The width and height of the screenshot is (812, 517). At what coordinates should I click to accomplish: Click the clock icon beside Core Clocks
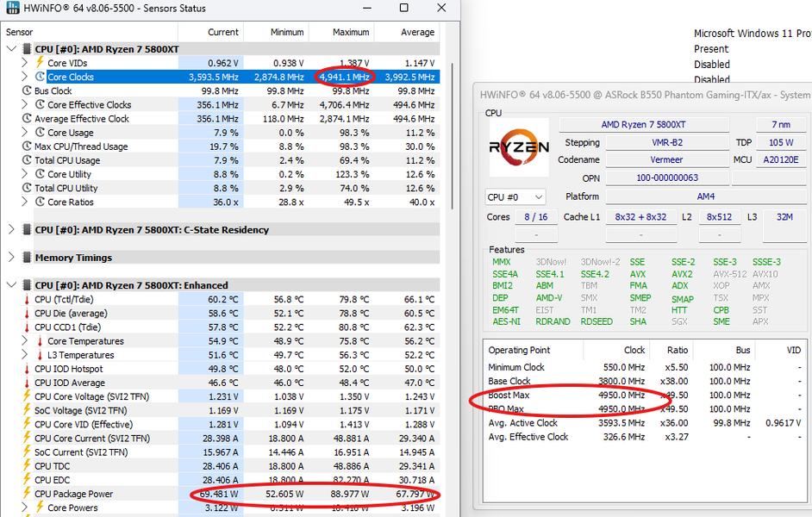click(40, 77)
